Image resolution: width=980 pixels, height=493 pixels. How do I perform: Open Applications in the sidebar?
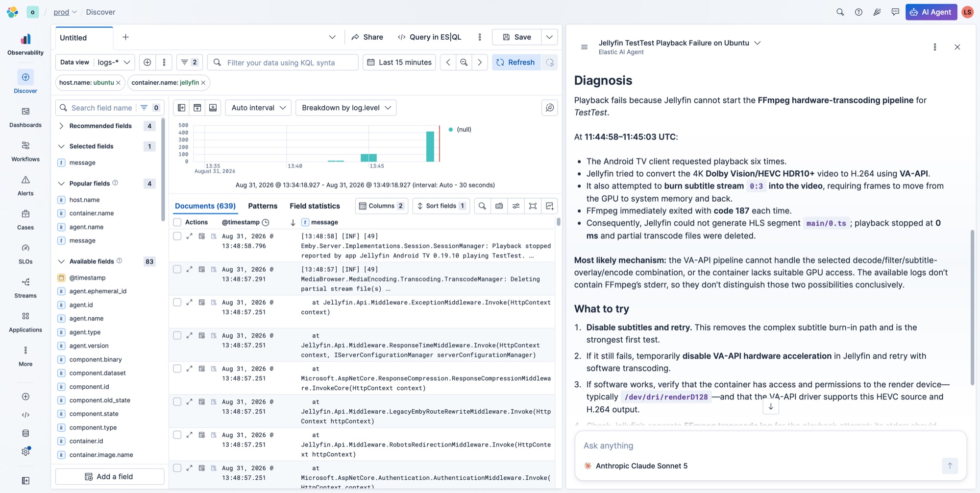coord(25,323)
